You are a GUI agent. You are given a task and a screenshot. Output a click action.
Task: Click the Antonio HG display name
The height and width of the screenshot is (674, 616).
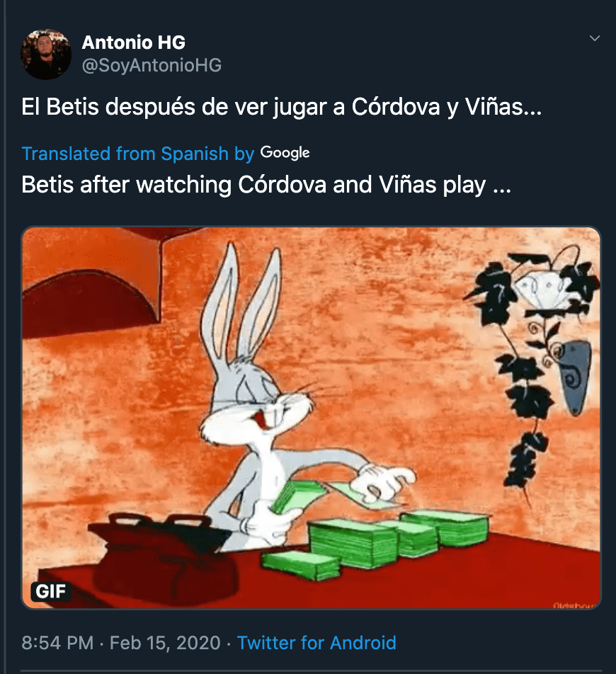click(x=134, y=42)
